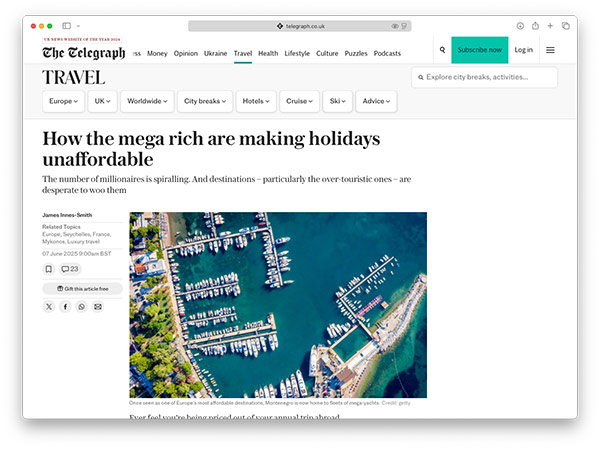Share article via WhatsApp icon
Screen dimensions: 600x449
coord(81,307)
